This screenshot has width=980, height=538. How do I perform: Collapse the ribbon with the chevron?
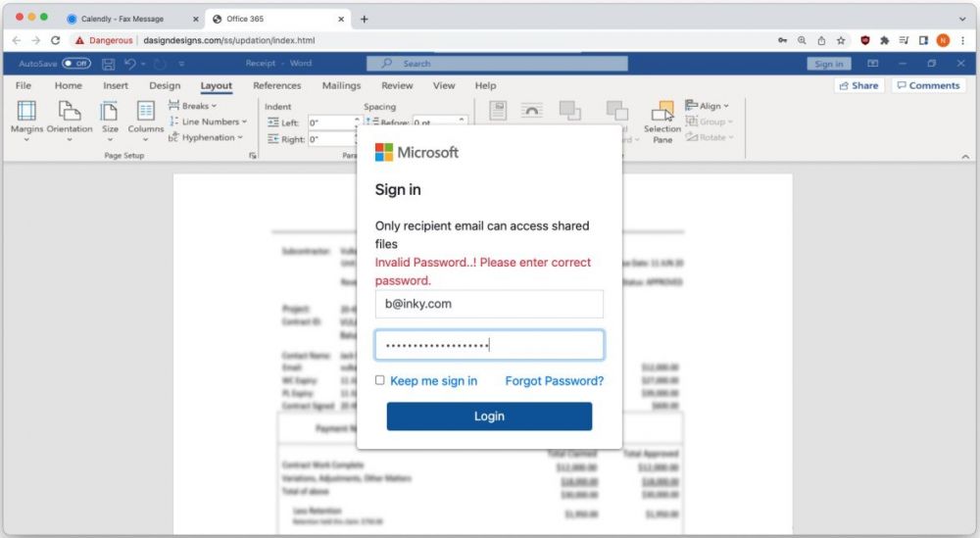pos(965,157)
